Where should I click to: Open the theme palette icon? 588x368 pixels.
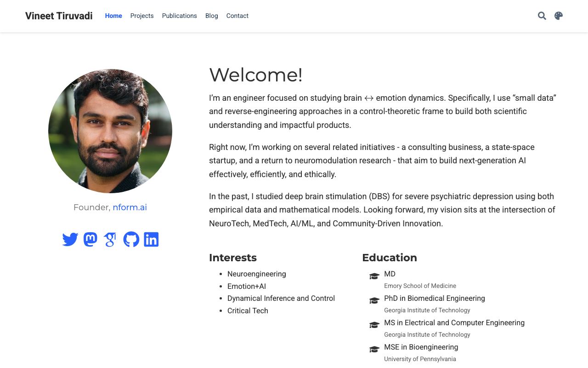pos(559,16)
